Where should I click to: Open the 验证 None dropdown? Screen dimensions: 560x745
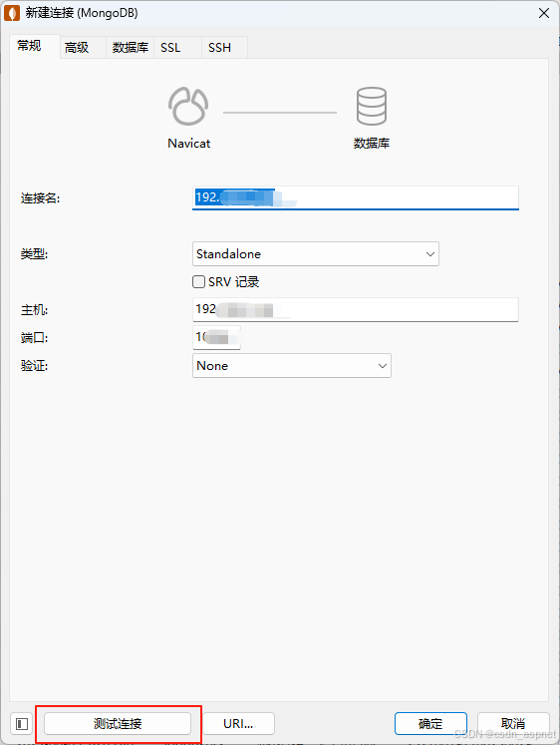[x=292, y=366]
